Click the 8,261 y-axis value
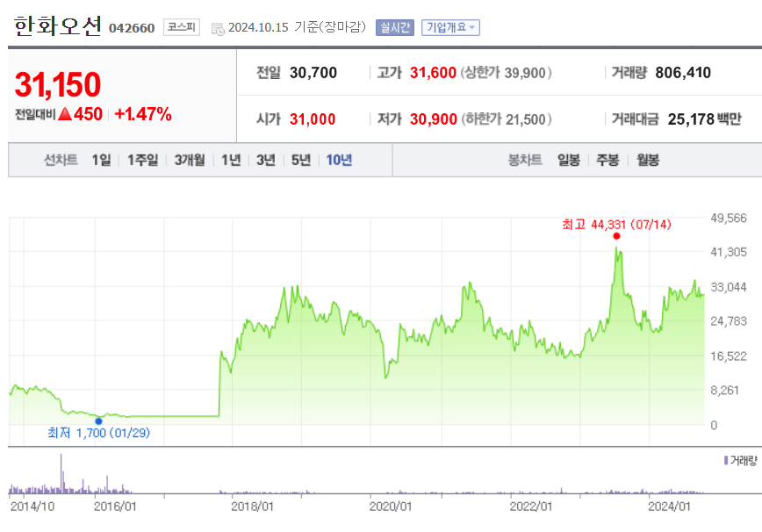The image size is (762, 532). tap(724, 390)
